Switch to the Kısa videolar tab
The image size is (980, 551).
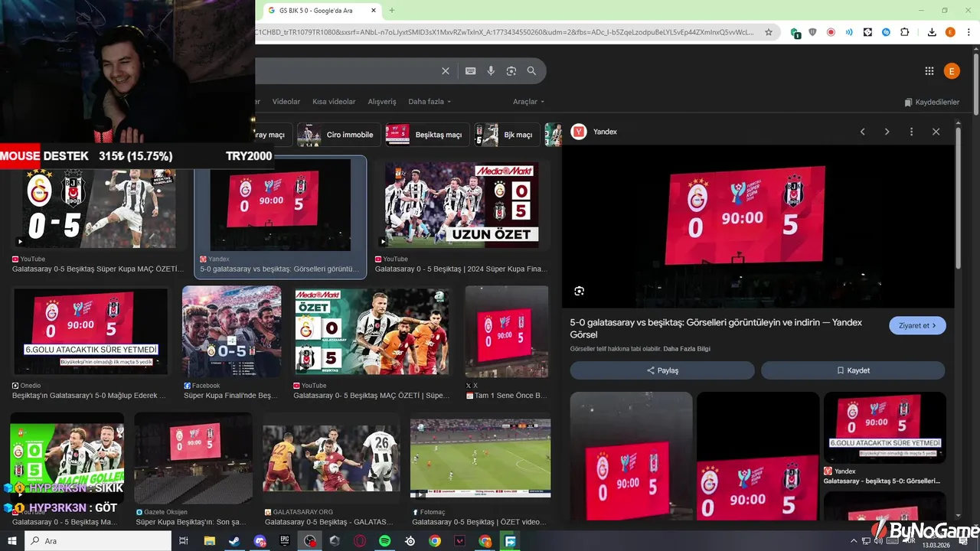334,102
